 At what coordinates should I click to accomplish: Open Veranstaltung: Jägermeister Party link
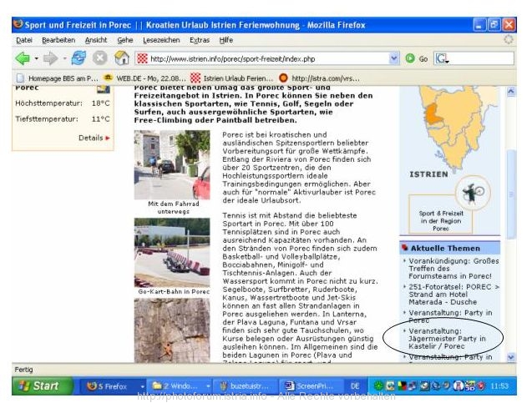click(447, 339)
